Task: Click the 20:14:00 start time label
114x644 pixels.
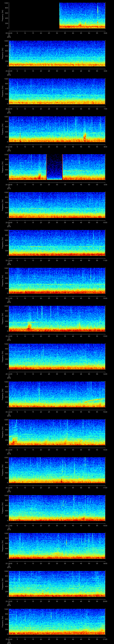Action: 9,412
